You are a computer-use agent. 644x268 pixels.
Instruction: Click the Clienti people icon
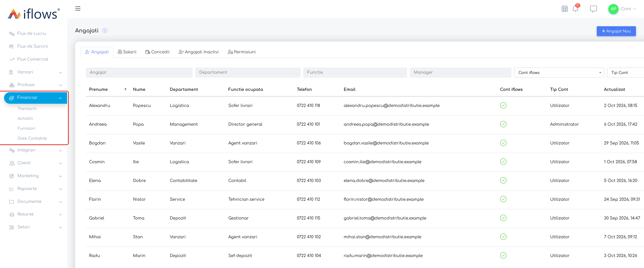click(12, 163)
